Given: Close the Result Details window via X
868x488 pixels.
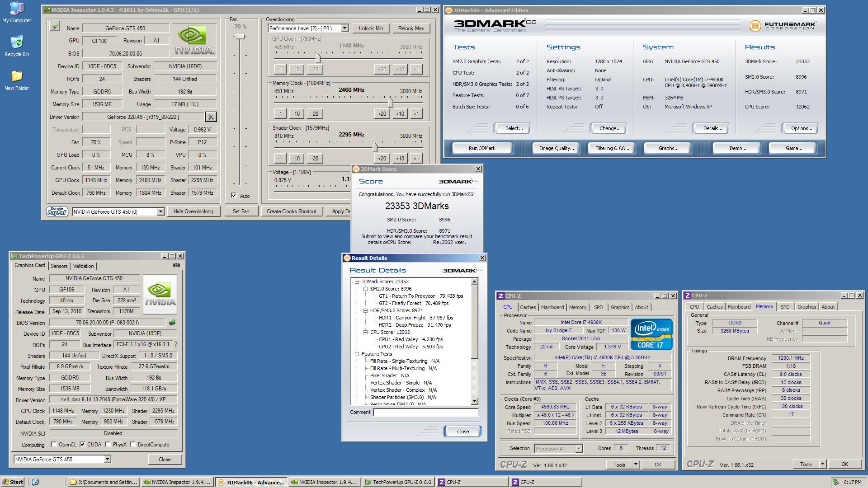Looking at the screenshot, I should (482, 258).
